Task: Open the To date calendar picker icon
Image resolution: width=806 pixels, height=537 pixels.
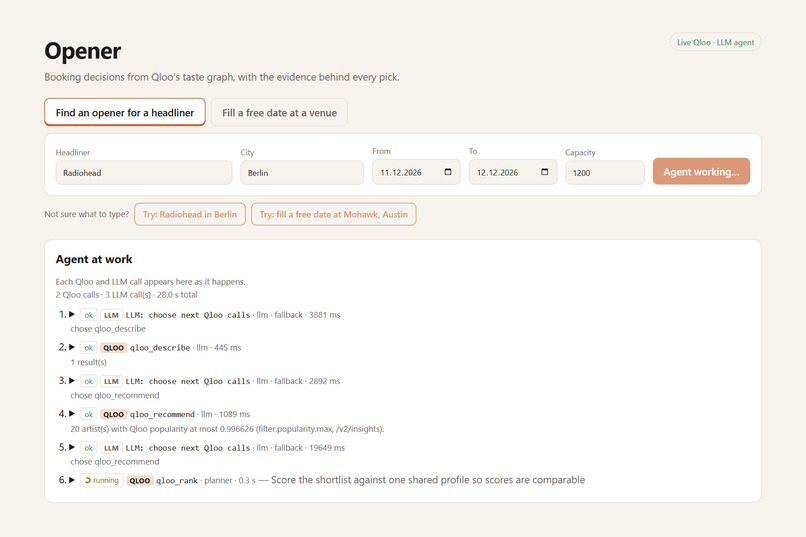Action: 544,172
